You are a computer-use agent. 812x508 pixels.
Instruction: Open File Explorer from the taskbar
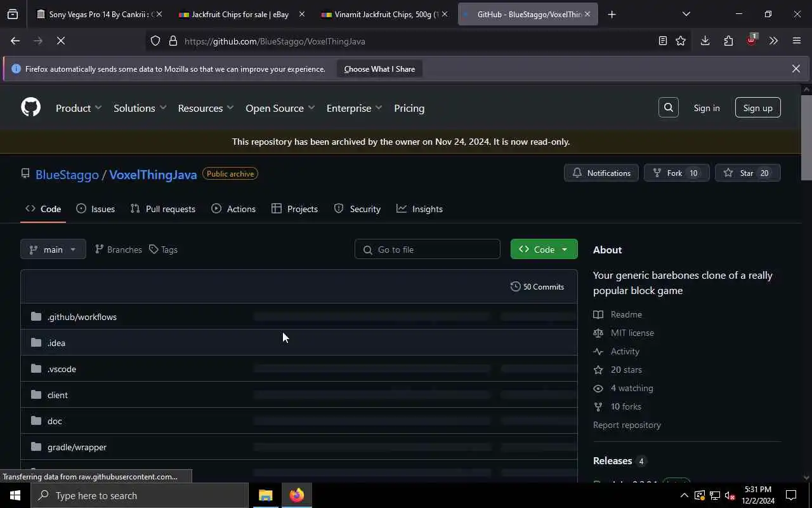[266, 495]
